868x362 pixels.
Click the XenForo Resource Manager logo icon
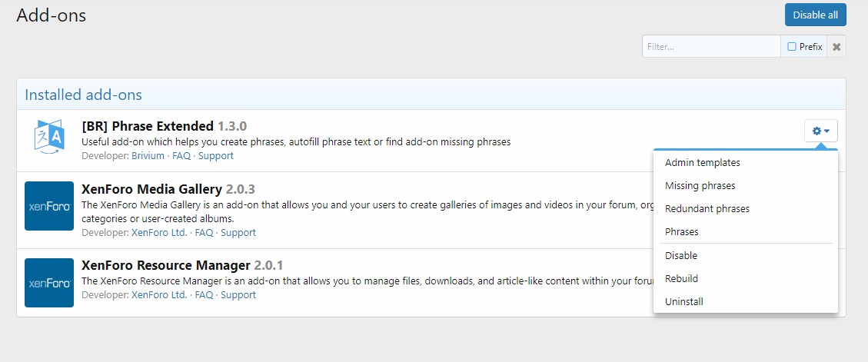pos(49,283)
